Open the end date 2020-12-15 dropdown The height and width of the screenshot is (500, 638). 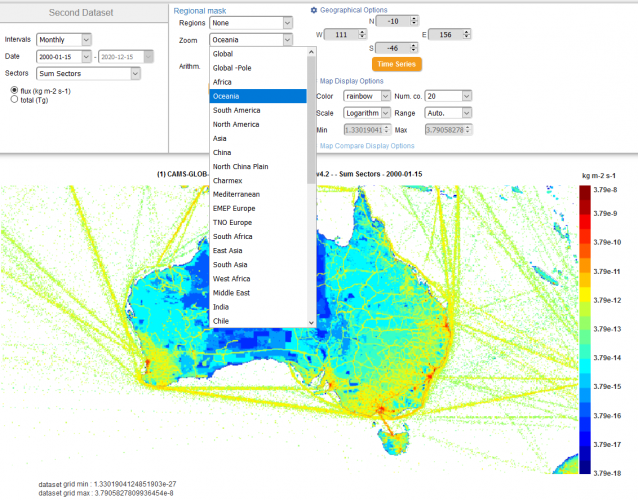pos(126,57)
